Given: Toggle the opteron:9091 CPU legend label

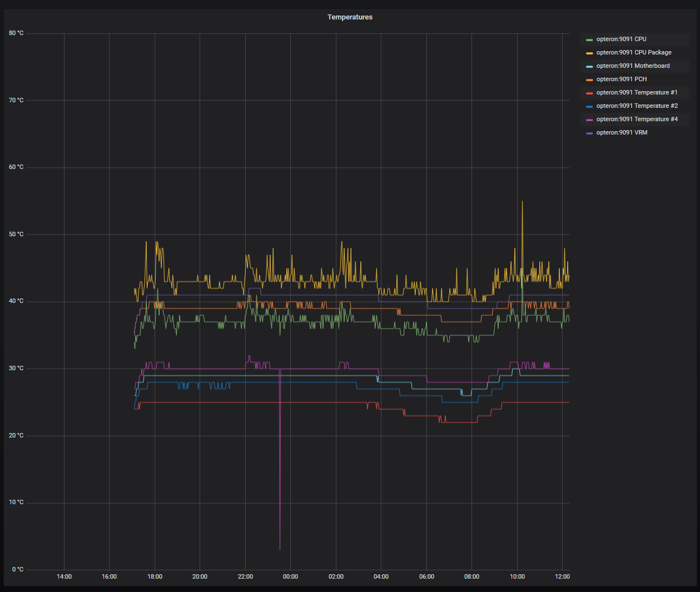Looking at the screenshot, I should pos(621,39).
